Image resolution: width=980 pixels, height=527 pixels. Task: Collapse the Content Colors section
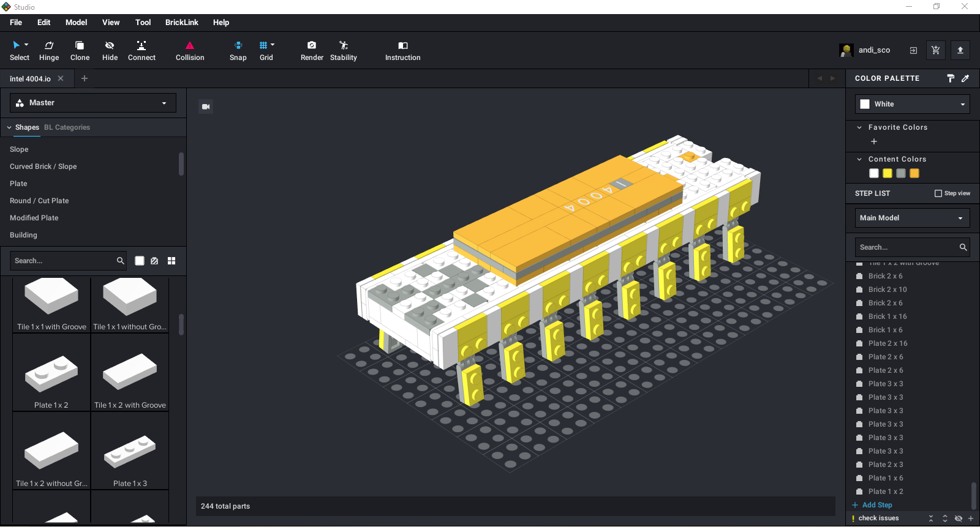[859, 159]
